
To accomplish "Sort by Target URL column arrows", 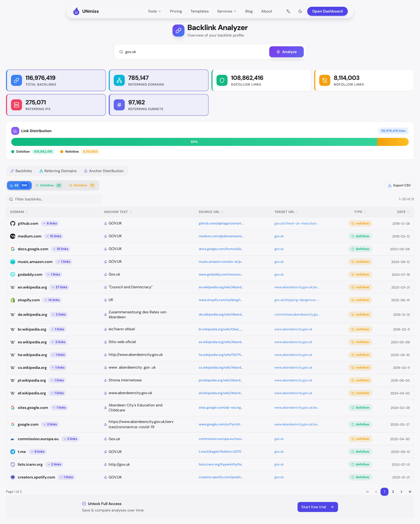I will point(297,212).
